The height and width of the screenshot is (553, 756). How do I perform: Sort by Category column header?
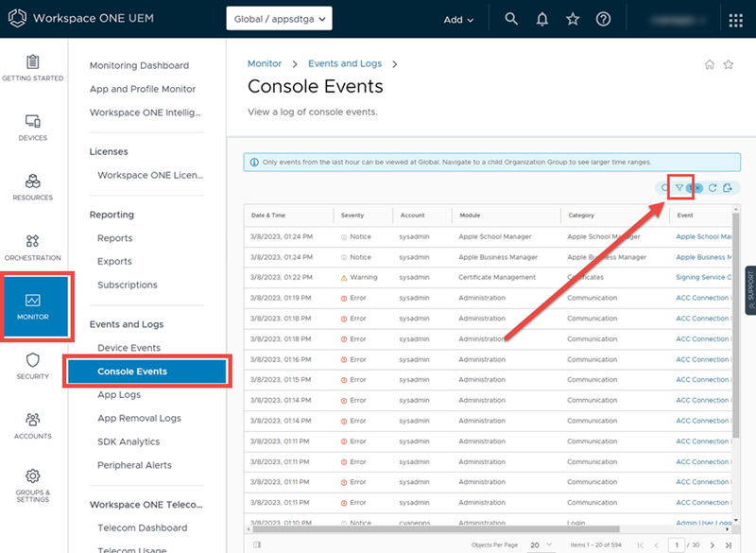pos(581,216)
